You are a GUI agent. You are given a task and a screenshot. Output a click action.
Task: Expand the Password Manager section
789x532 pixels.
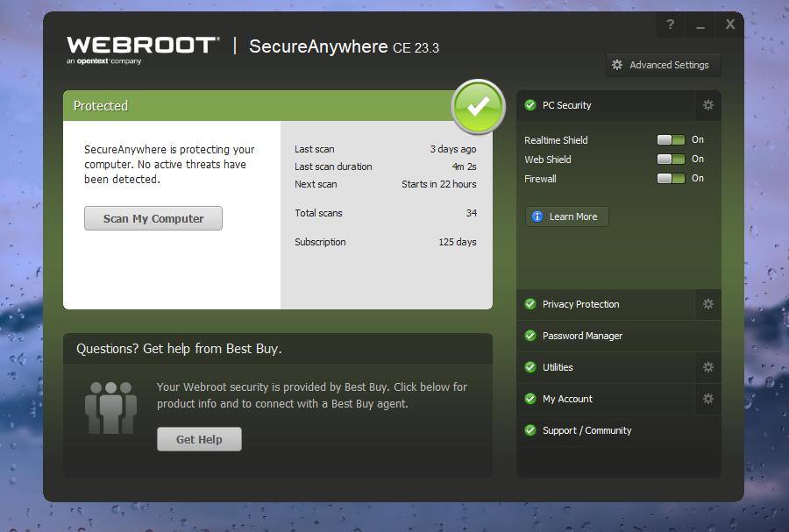click(x=582, y=336)
